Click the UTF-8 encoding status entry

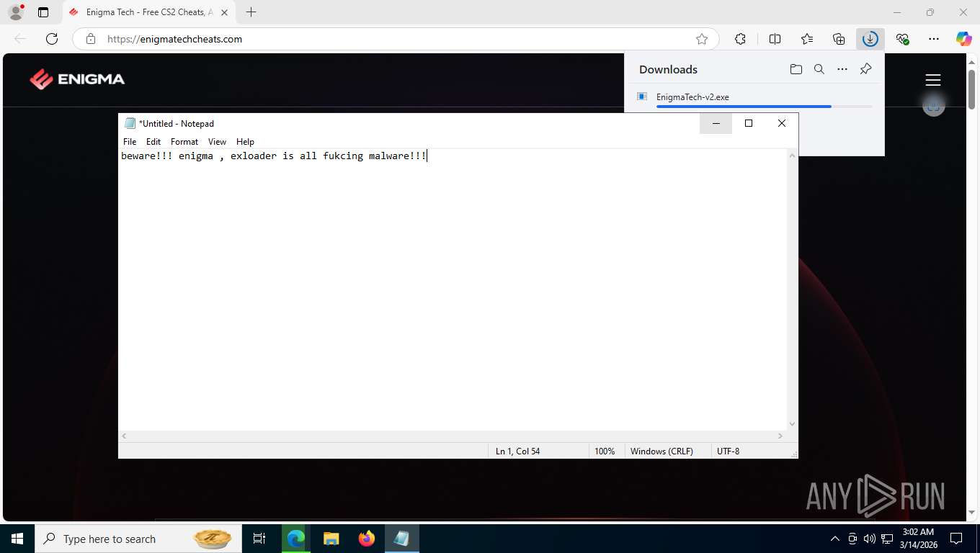point(728,451)
